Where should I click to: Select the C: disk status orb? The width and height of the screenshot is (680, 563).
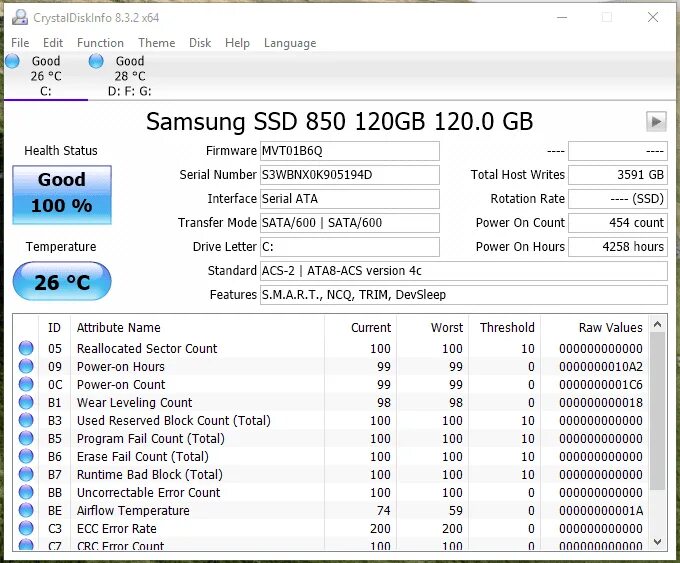(x=12, y=61)
